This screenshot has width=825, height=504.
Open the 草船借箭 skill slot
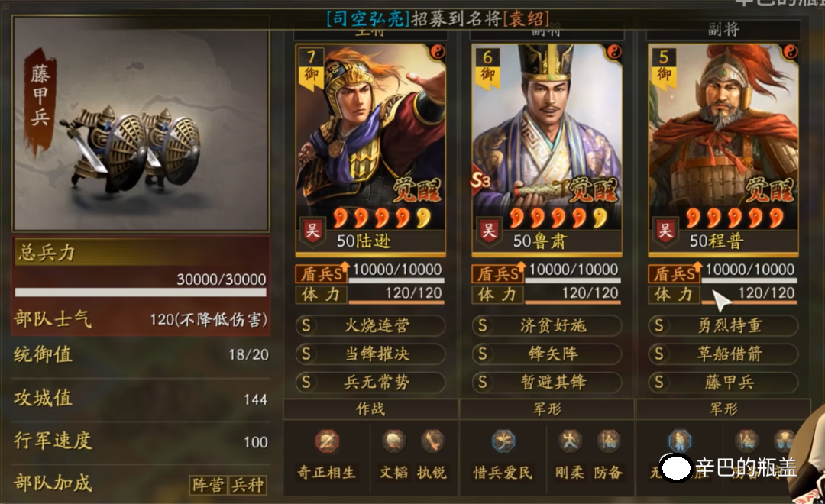click(723, 354)
